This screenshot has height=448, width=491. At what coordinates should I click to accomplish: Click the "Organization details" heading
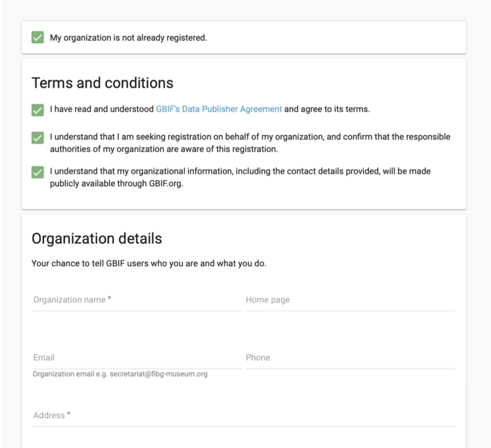pyautogui.click(x=97, y=239)
